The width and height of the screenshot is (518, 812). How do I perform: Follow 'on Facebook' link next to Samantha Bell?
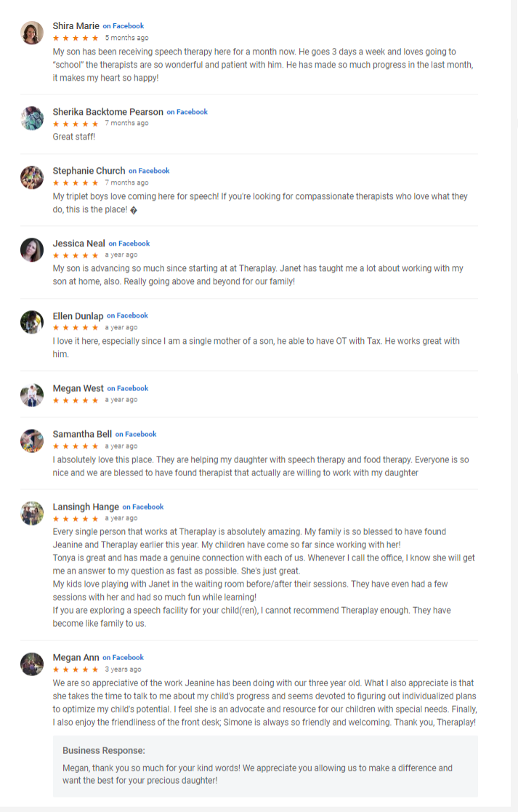click(x=136, y=434)
